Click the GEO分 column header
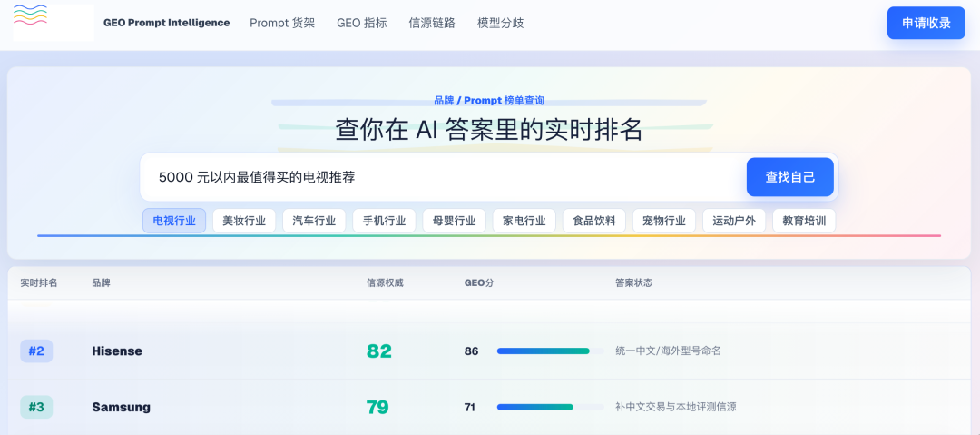 coord(479,283)
